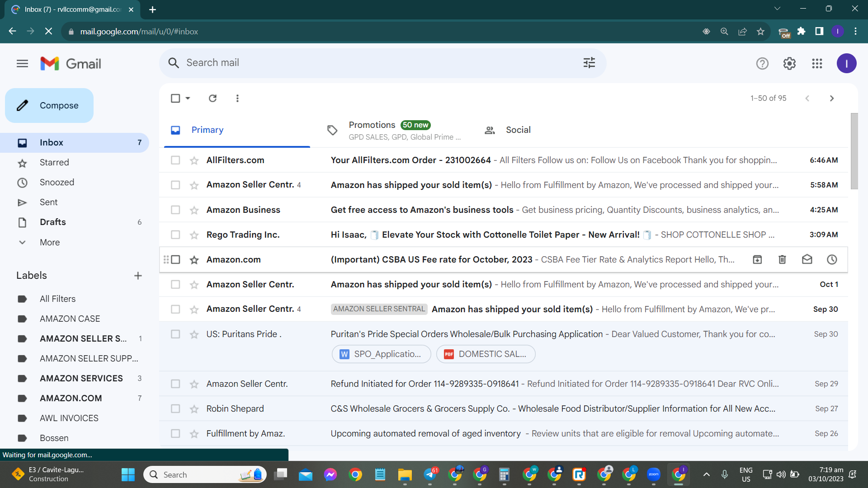Viewport: 868px width, 488px height.
Task: Click the AMAZON SELLER SENTRAL label chip
Action: pyautogui.click(x=379, y=309)
